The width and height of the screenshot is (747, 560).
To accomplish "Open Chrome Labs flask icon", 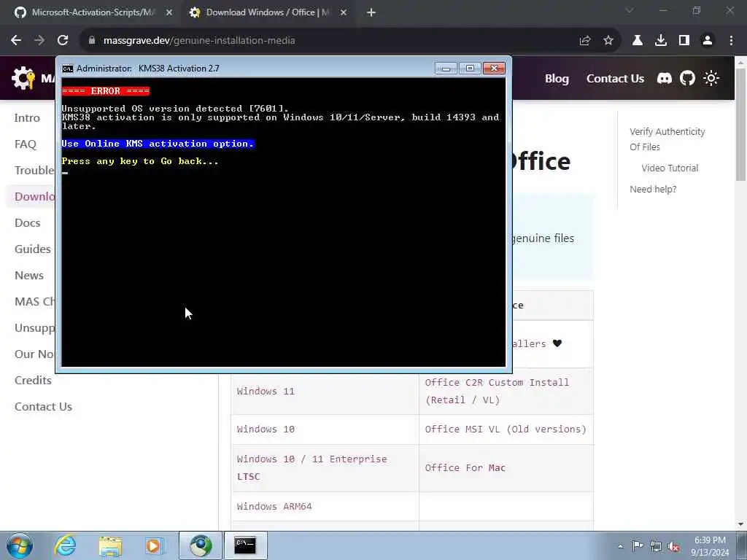I will point(638,41).
